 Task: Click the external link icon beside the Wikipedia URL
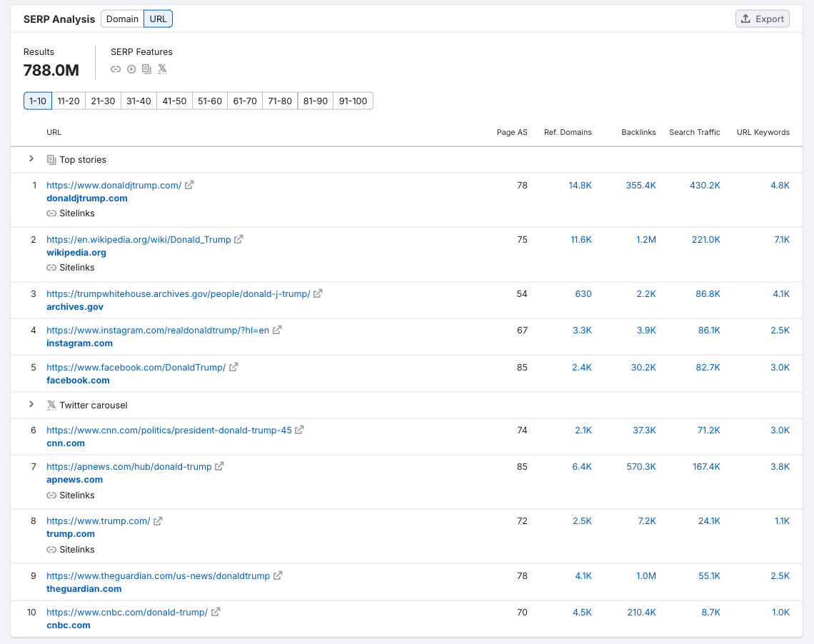(238, 239)
